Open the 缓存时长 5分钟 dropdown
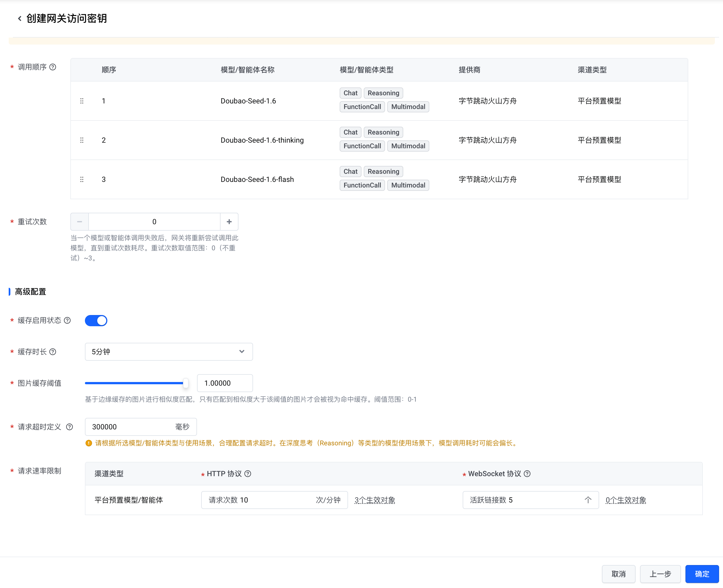Image resolution: width=723 pixels, height=588 pixels. coord(169,352)
